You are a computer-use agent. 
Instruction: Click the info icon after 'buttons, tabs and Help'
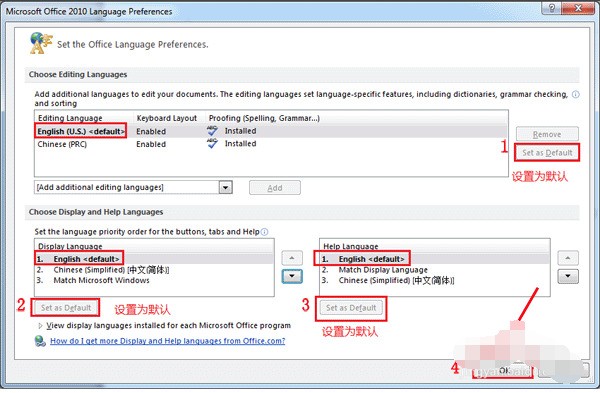[264, 232]
